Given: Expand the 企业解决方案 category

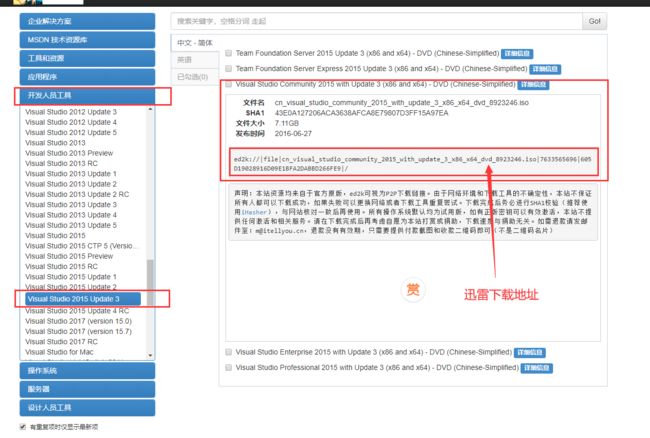Looking at the screenshot, I should click(x=87, y=21).
